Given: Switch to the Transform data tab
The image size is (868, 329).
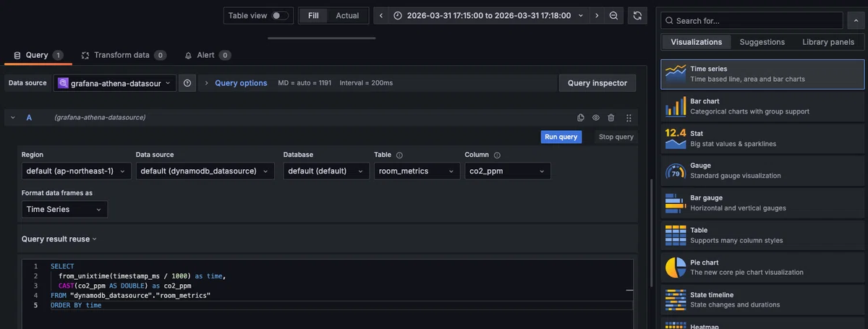Looking at the screenshot, I should pos(123,55).
